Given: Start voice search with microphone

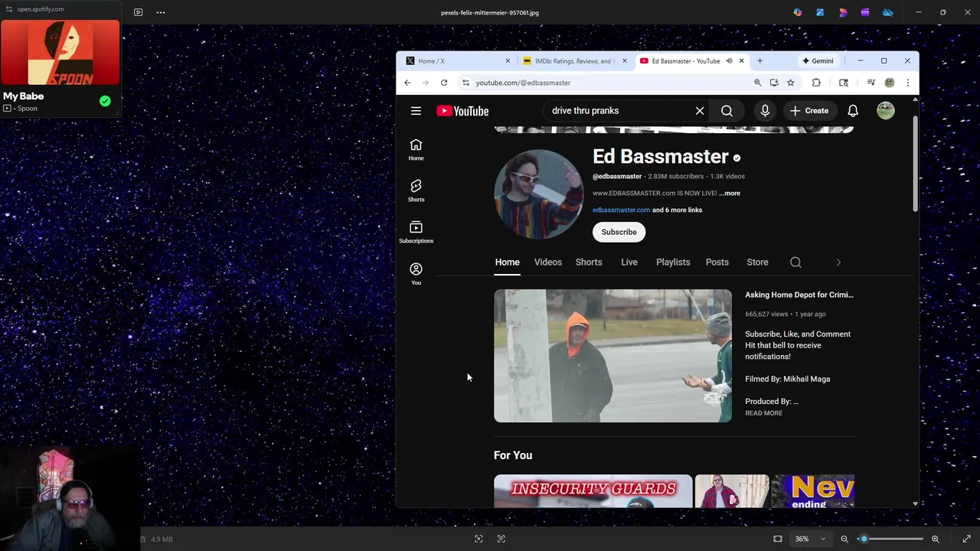Looking at the screenshot, I should [765, 111].
